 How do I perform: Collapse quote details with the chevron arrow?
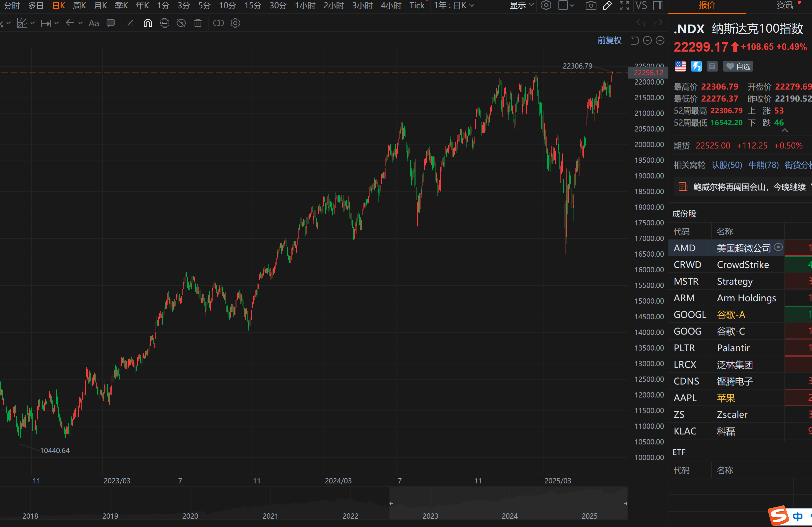784,131
